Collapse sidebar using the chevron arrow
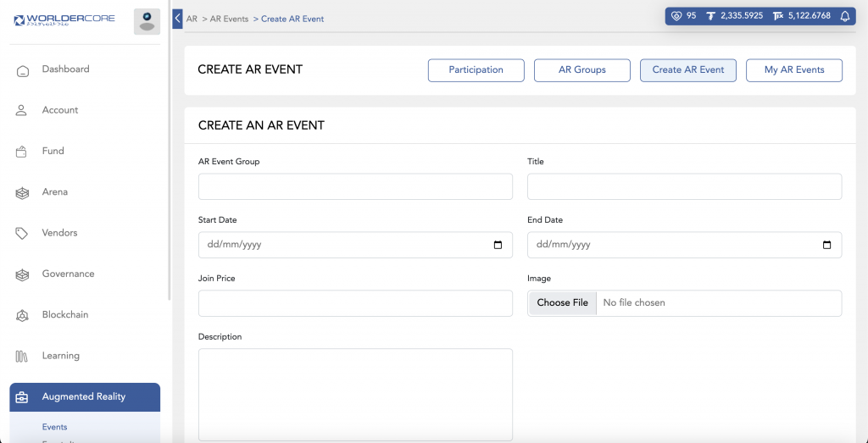The height and width of the screenshot is (443, 868). 178,19
